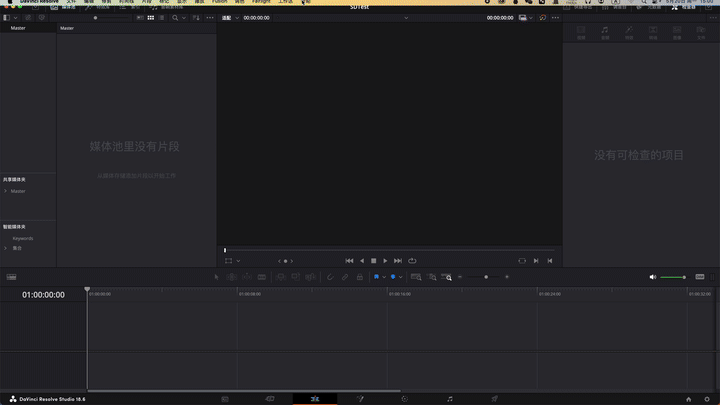Click the Stop playback button
The height and width of the screenshot is (405, 720).
click(373, 260)
